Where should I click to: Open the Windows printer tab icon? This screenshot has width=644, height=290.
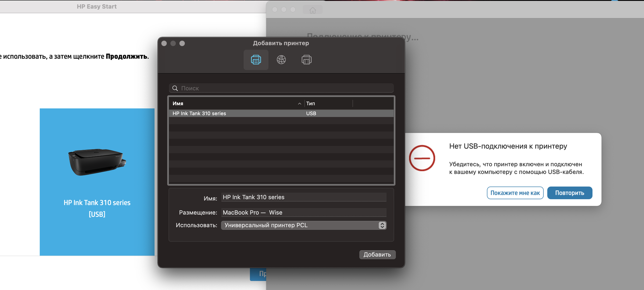tap(306, 60)
